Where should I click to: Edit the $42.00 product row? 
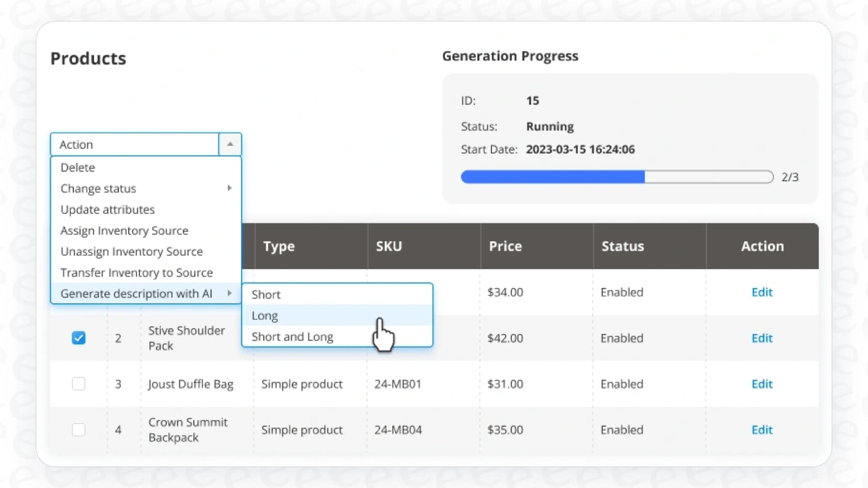762,338
